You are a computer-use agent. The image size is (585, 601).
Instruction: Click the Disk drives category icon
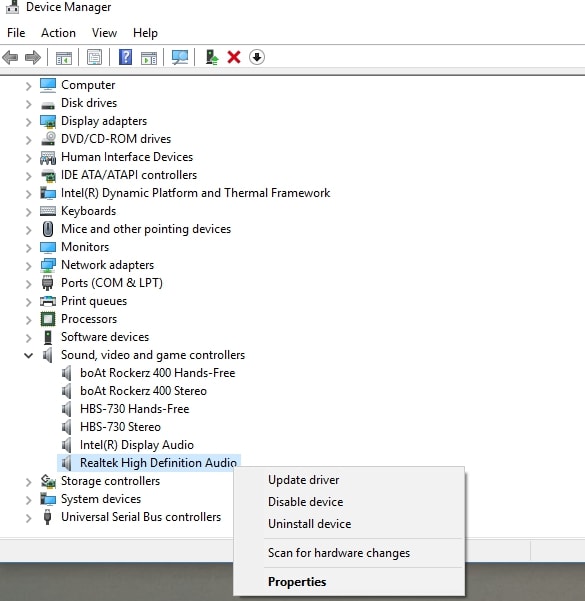click(x=48, y=104)
